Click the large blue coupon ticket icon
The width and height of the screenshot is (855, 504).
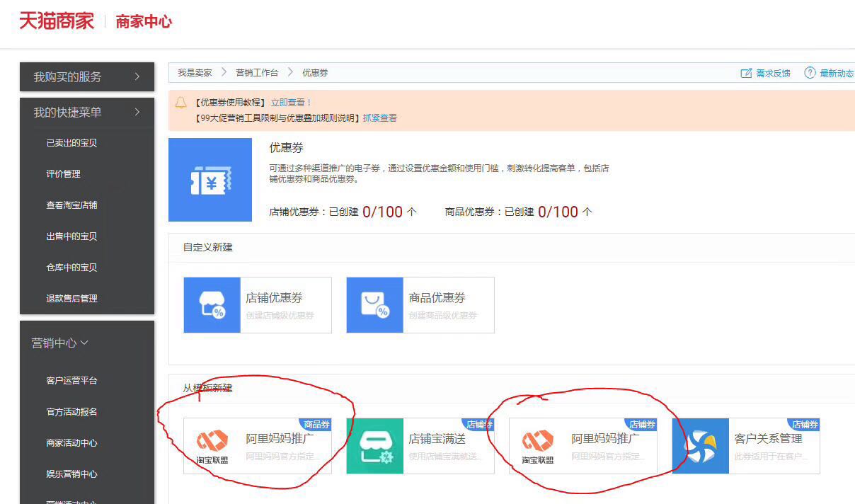coord(210,180)
